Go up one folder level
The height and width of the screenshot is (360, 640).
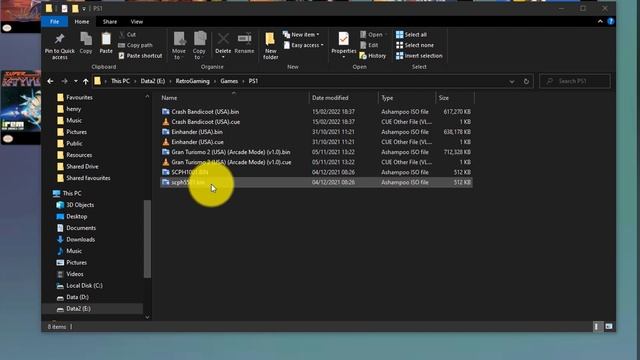point(85,81)
